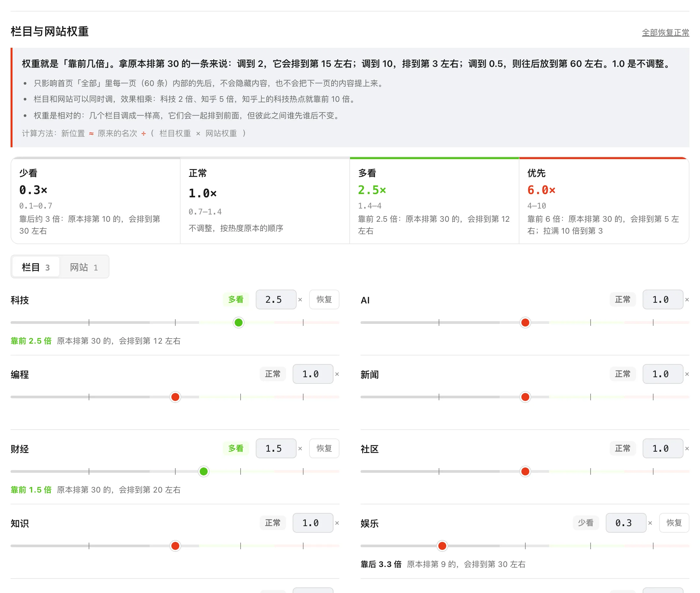Click the 少看 badge in 娱乐 row
The height and width of the screenshot is (593, 700).
point(586,523)
